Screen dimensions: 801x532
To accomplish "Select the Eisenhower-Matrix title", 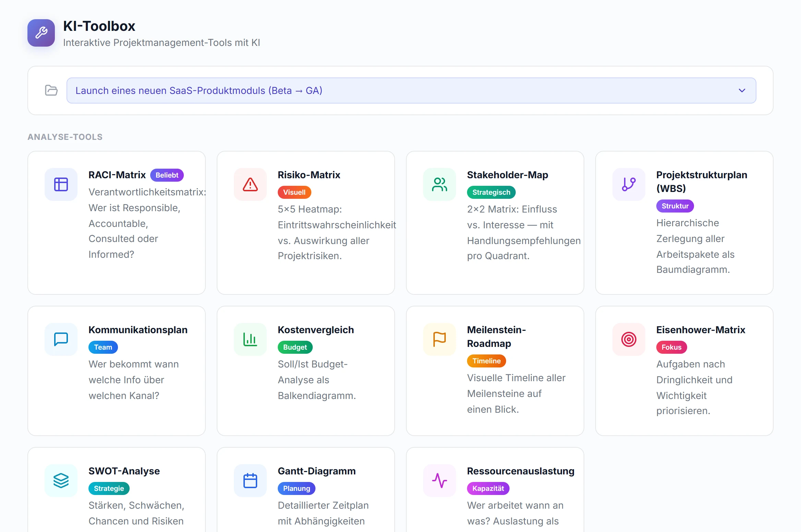I will coord(701,330).
